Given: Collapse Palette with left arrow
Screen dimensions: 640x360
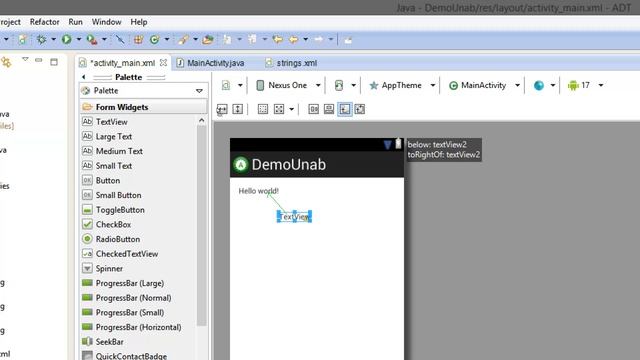Looking at the screenshot, I should (84, 77).
